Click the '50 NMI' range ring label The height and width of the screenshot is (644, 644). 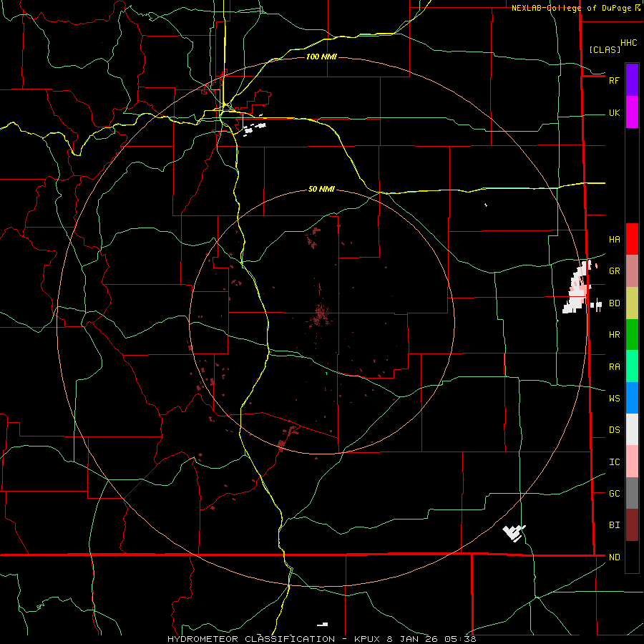pyautogui.click(x=321, y=190)
